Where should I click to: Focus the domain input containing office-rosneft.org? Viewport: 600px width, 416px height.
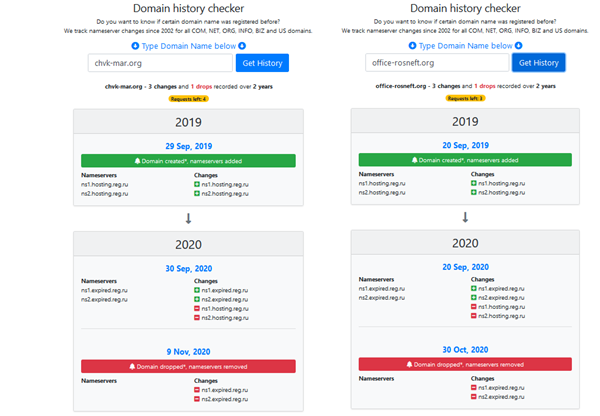(x=436, y=64)
